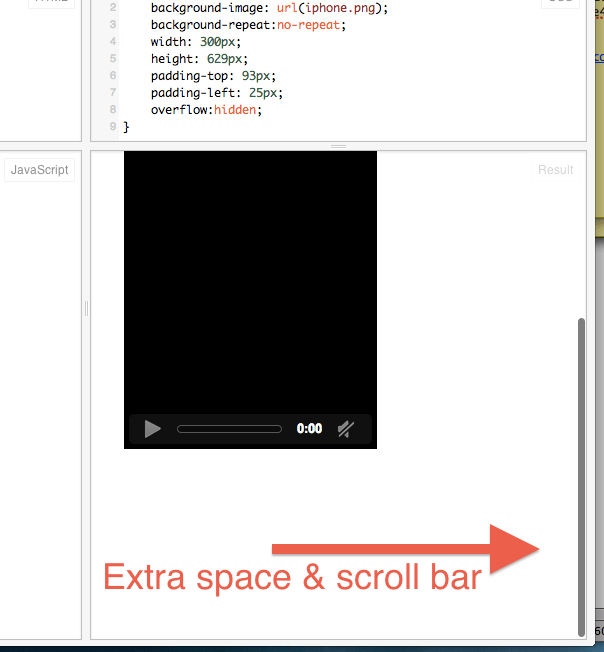Click the vertical splitter handle beside JavaScript panel
This screenshot has height=652, width=604.
[86, 309]
